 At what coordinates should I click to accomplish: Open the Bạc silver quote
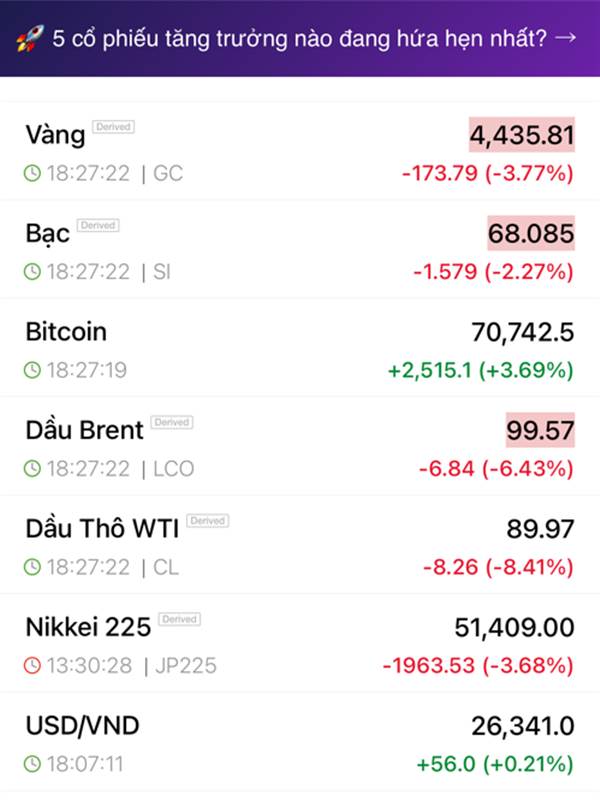click(47, 234)
